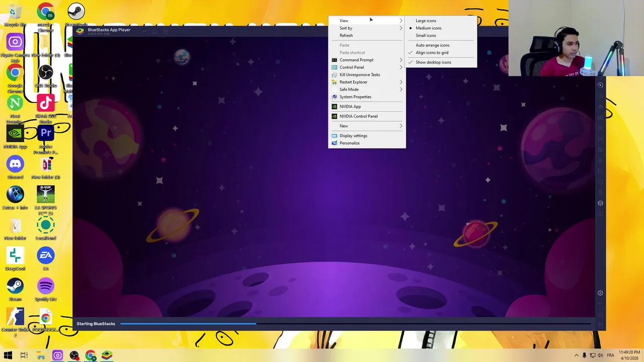The height and width of the screenshot is (362, 644).
Task: Open System Properties from context menu
Action: [x=367, y=97]
